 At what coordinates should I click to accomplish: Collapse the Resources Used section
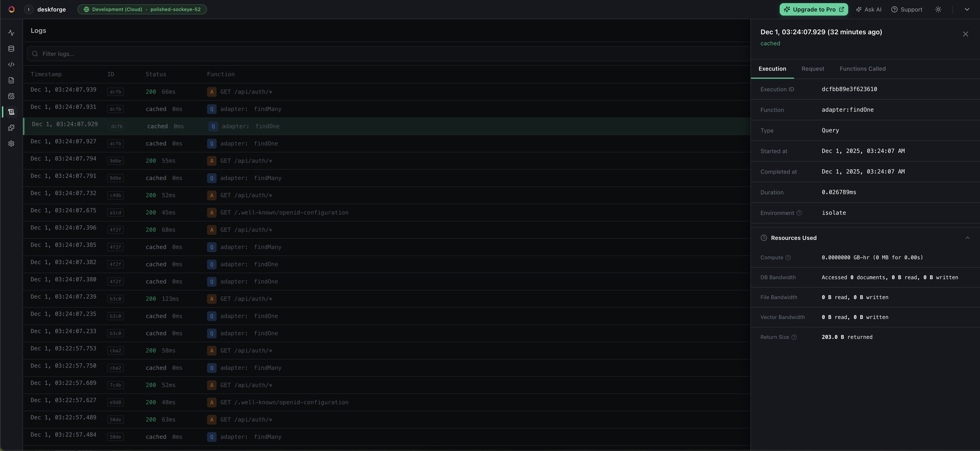point(967,238)
